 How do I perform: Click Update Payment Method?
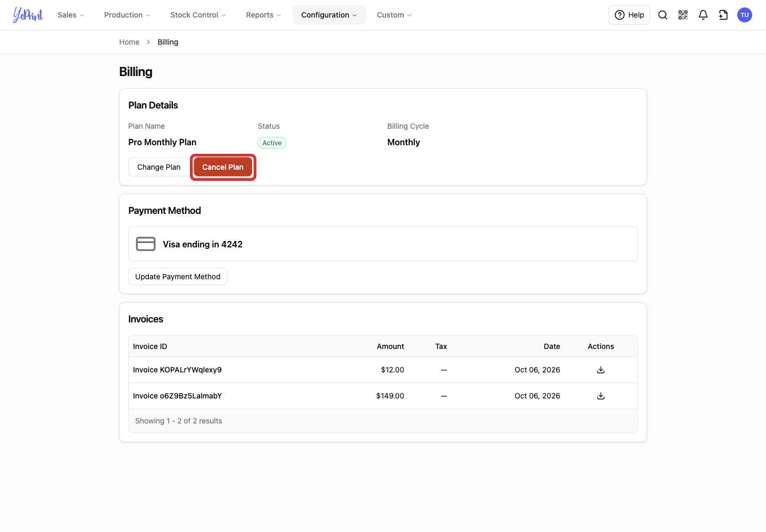[x=178, y=277]
